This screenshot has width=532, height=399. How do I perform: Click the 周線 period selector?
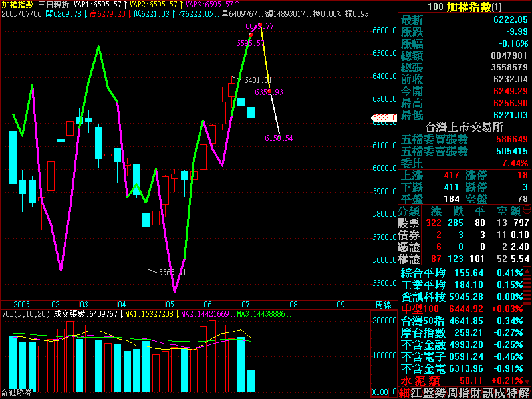[x=384, y=305]
